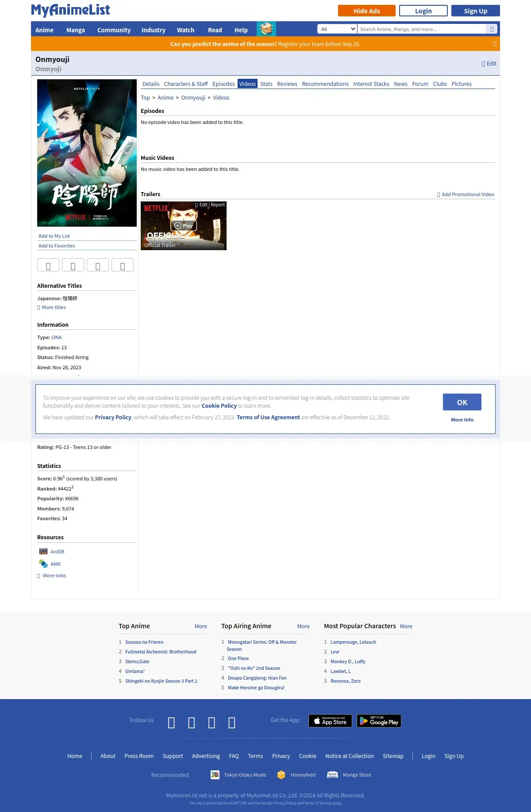Switch to the Pictures tab
531x812 pixels.
[x=462, y=84]
